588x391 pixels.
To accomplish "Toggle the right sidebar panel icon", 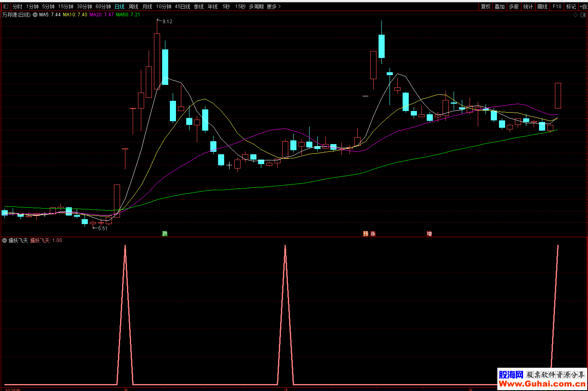I will point(583,15).
